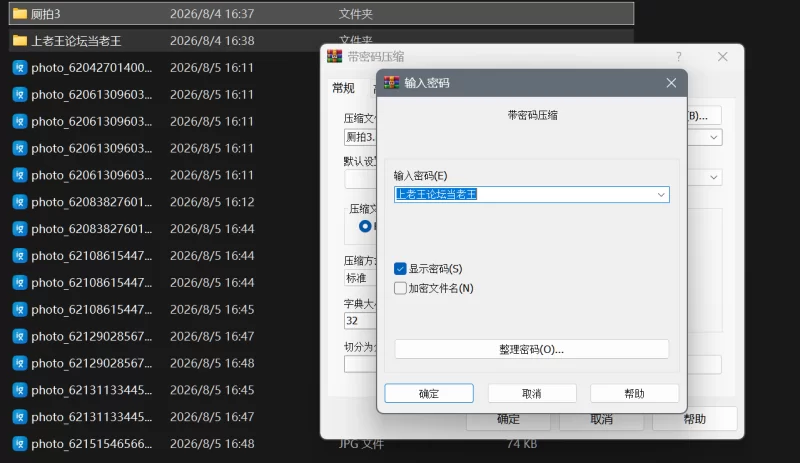Click the folder icon beside 上老王论坛当老王
This screenshot has width=800, height=463.
[x=20, y=40]
